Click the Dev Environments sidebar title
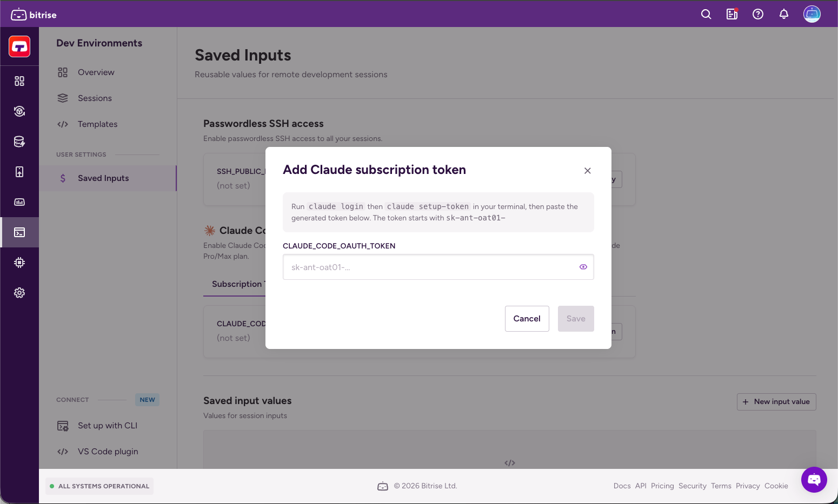This screenshot has height=504, width=838. pyautogui.click(x=99, y=43)
